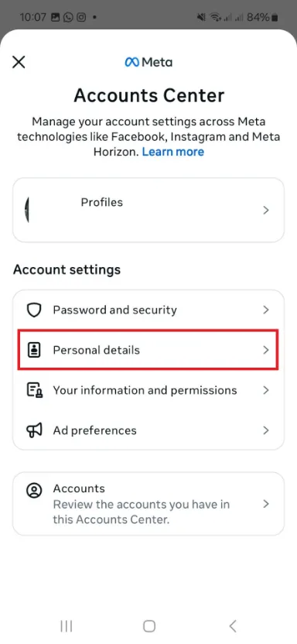Click the person circle icon for Accounts
297x644 pixels.
tap(34, 491)
